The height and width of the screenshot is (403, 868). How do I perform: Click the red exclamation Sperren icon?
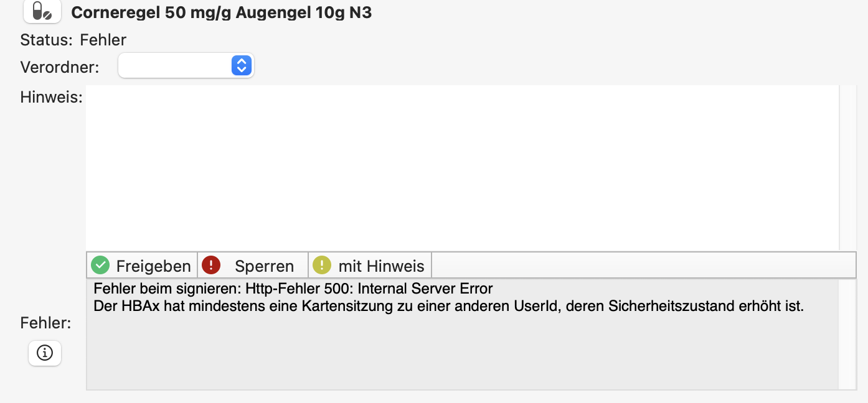[211, 266]
